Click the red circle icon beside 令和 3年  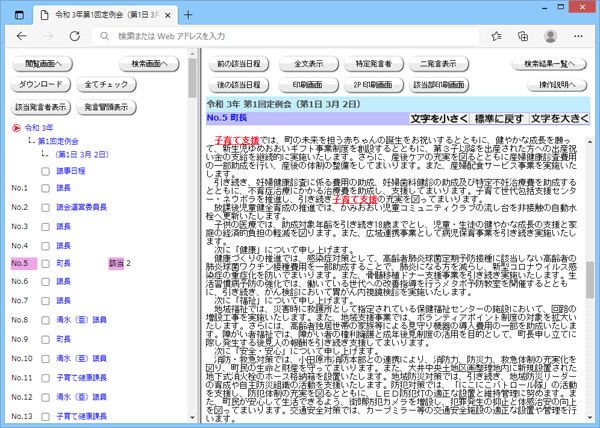16,128
